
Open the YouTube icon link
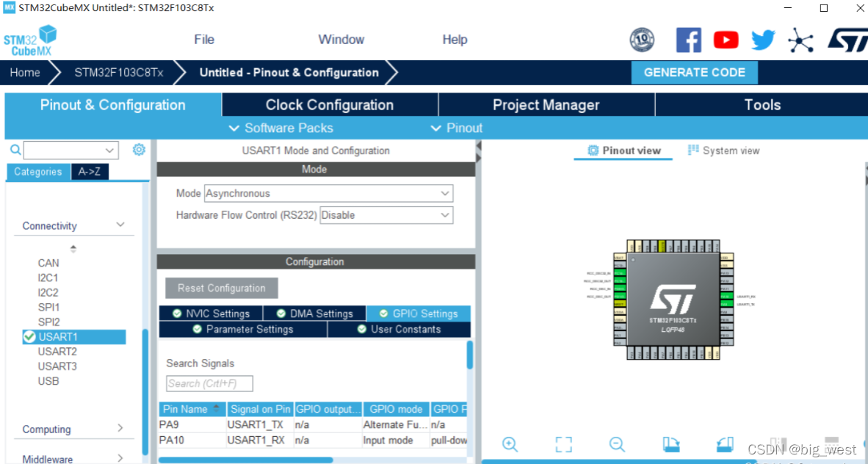726,40
